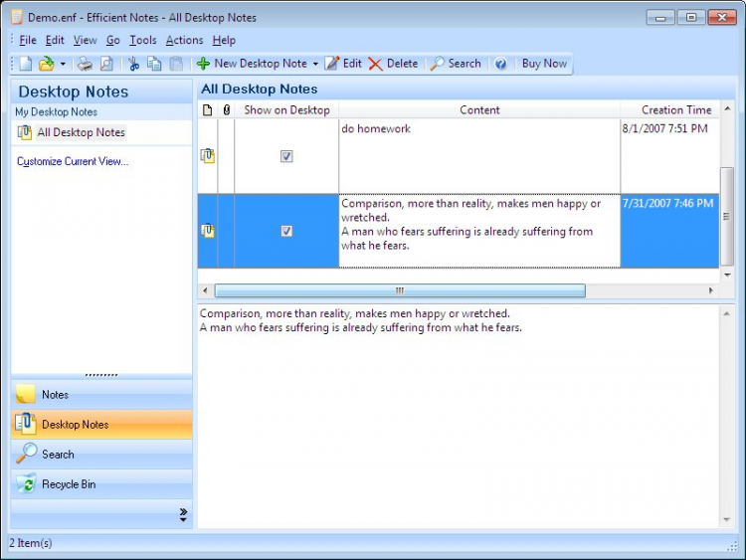Click the All Desktop Notes sidebar icon
The width and height of the screenshot is (746, 560).
(25, 132)
